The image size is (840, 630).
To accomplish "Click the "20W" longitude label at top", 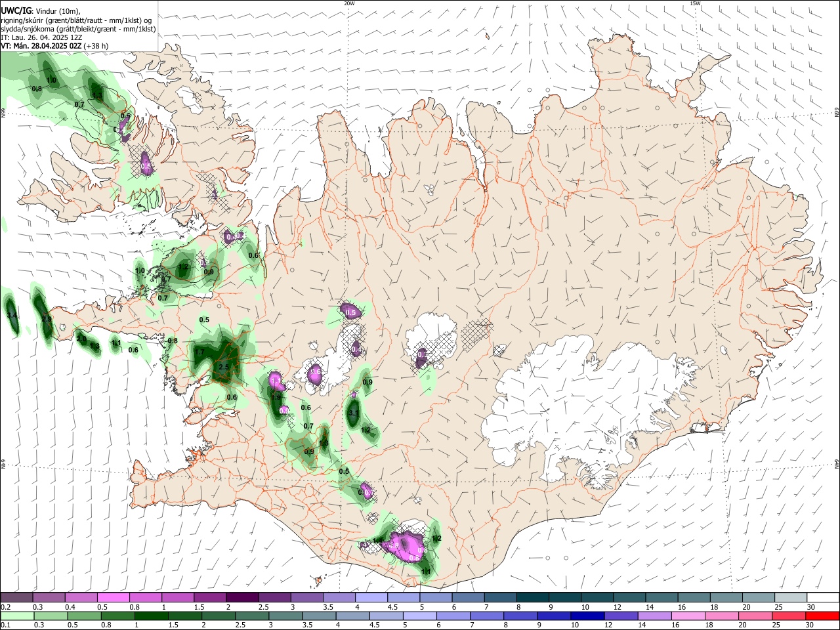I will point(349,3).
